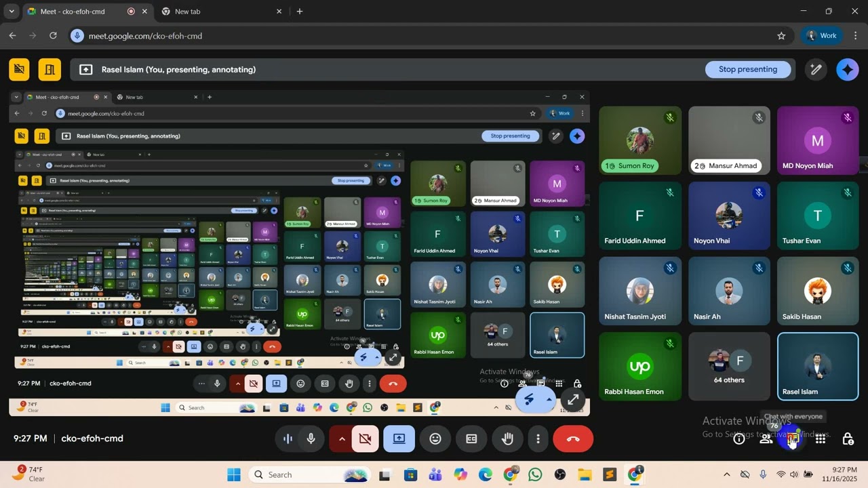Raise your hand in the meeting
This screenshot has height=488, width=868.
coord(507,439)
